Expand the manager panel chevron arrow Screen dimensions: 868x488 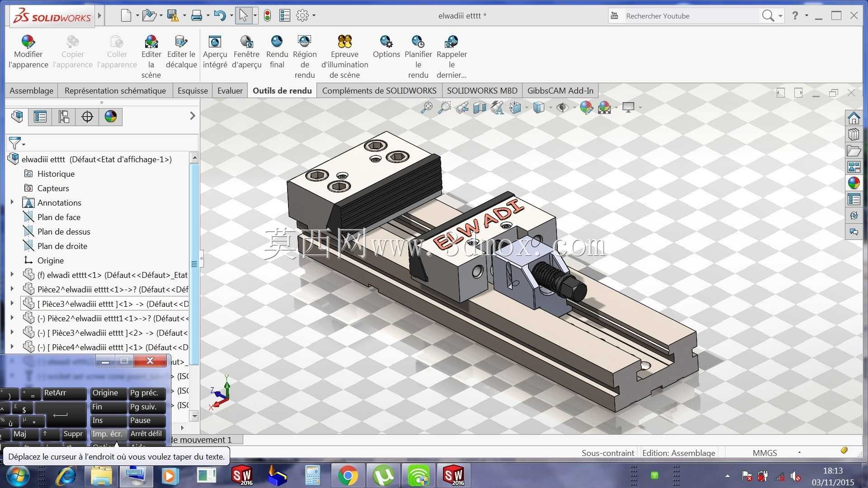[193, 116]
